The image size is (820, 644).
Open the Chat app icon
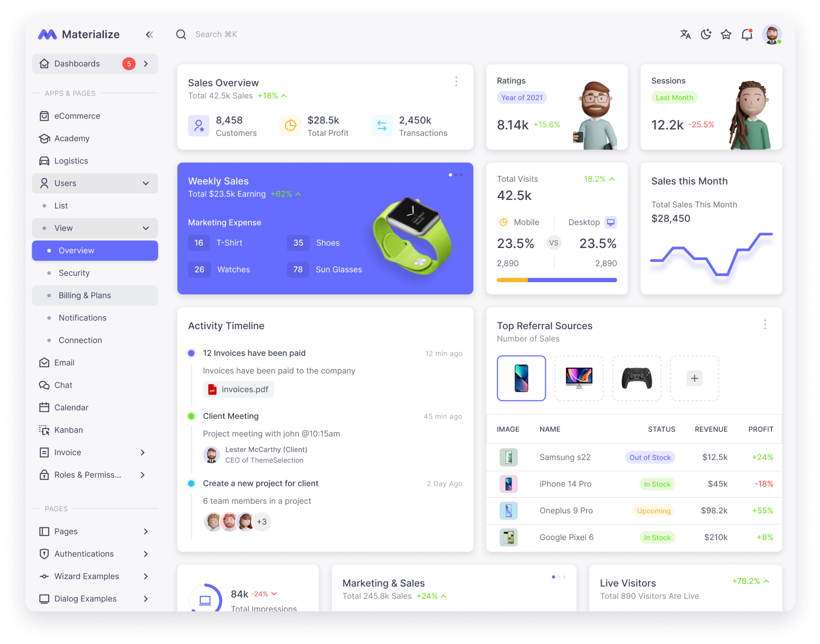click(44, 385)
